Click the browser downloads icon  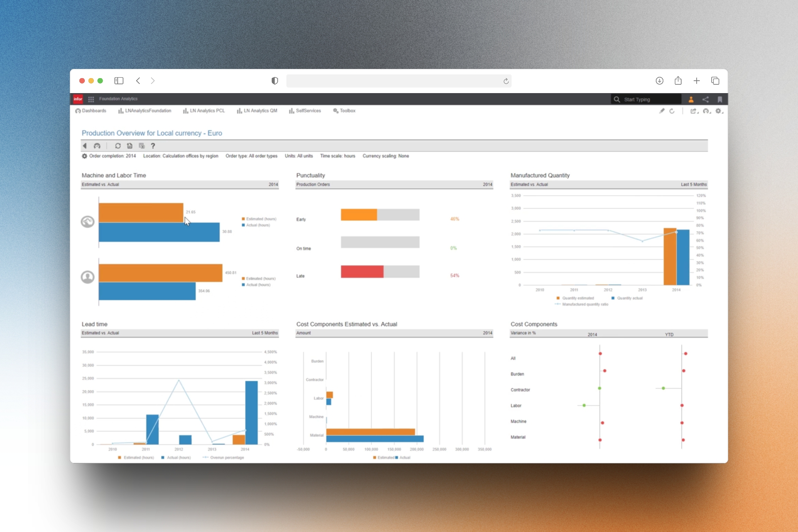pos(660,81)
